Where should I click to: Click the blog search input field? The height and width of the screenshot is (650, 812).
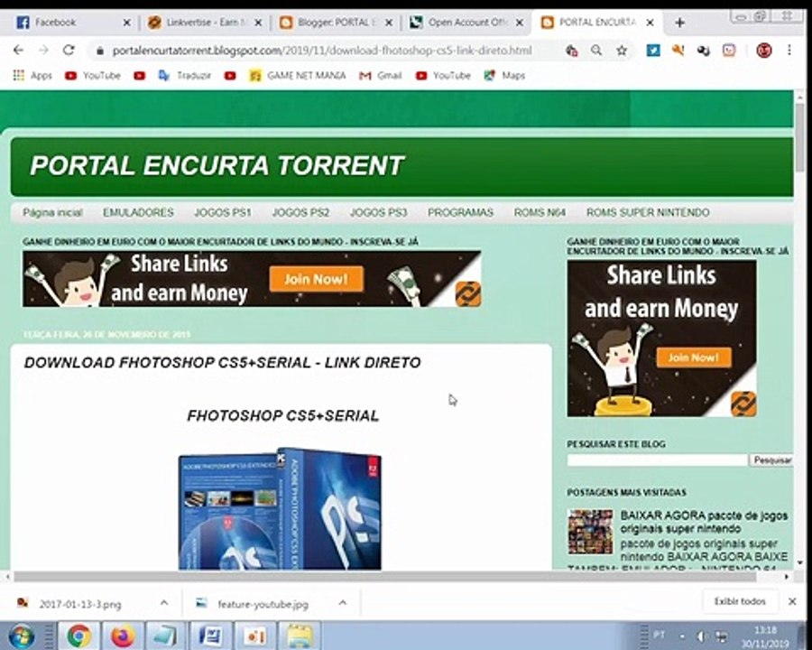coord(657,460)
